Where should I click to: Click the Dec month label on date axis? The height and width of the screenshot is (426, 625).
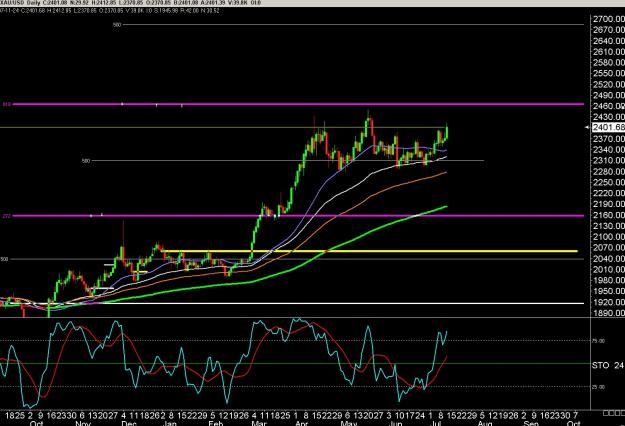tap(129, 423)
